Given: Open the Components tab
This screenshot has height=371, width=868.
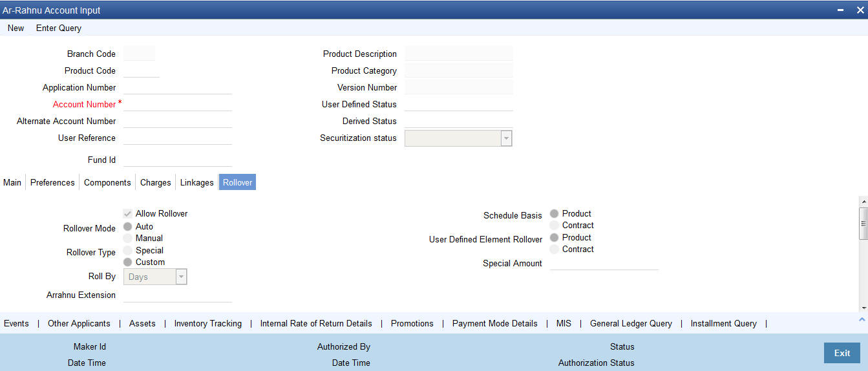Looking at the screenshot, I should pos(107,182).
